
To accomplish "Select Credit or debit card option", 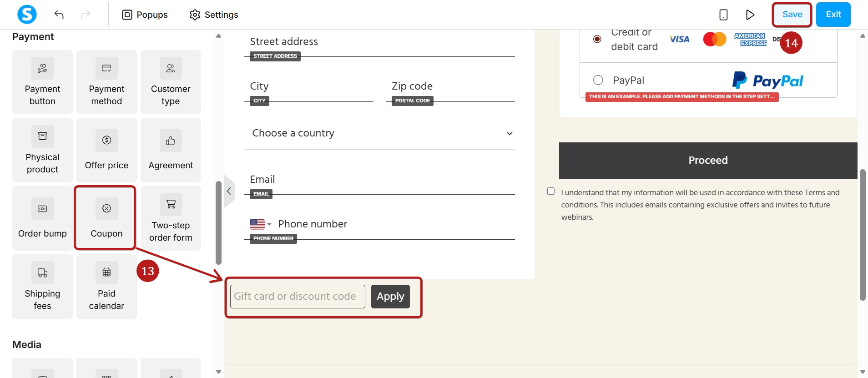I will point(597,39).
